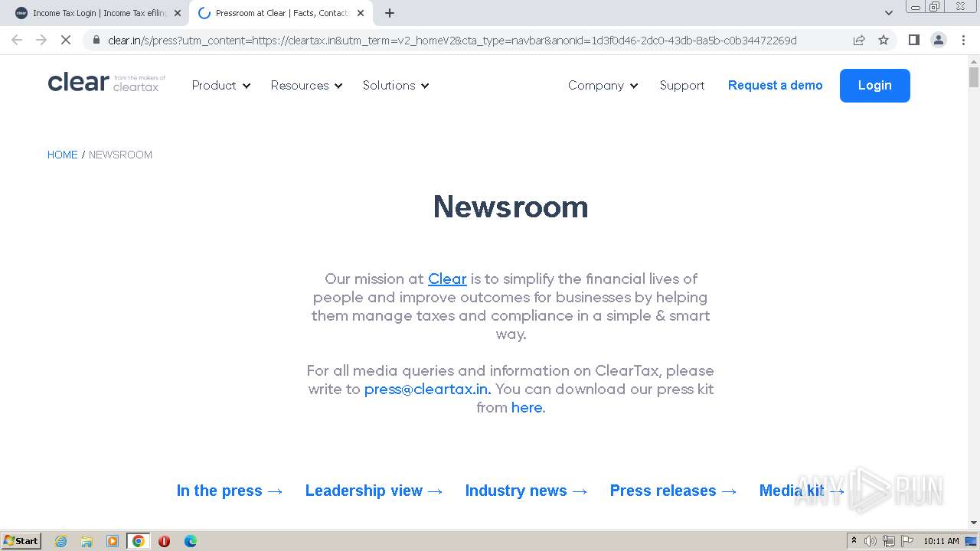Close the Pressroom at Clear tab
Image resolution: width=980 pixels, height=551 pixels.
(x=361, y=13)
